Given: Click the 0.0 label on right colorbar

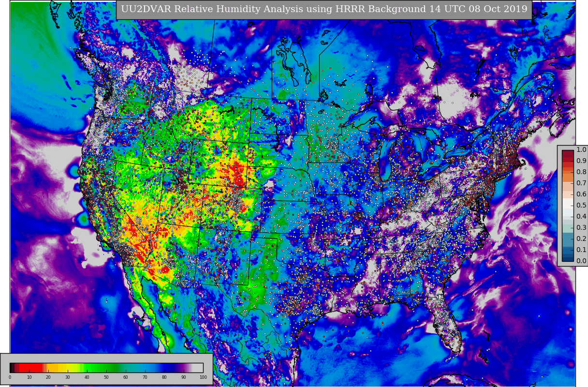Looking at the screenshot, I should (x=581, y=261).
